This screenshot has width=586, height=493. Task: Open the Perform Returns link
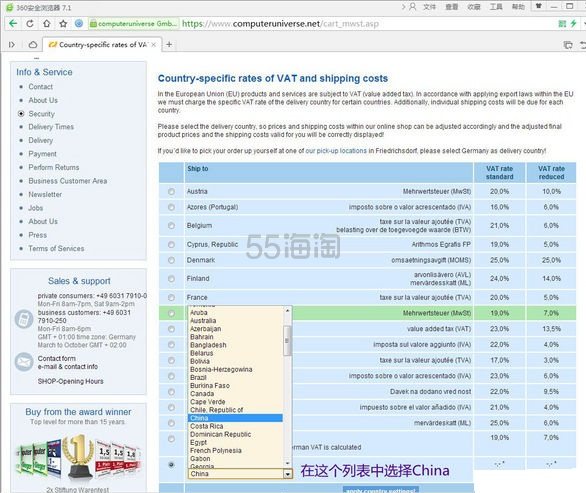click(x=53, y=167)
